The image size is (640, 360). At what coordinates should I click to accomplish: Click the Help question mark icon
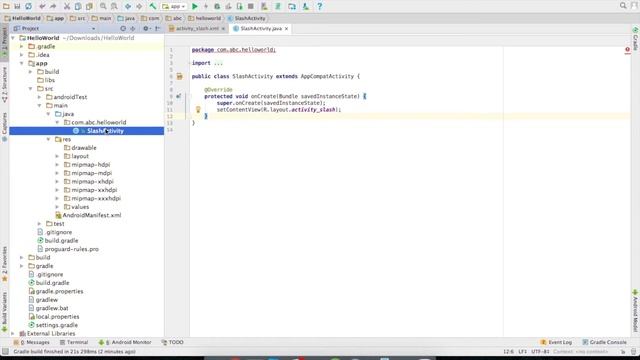tap(320, 6)
